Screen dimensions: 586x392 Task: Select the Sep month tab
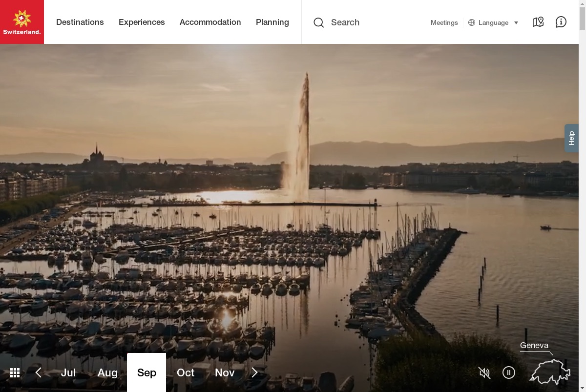click(x=146, y=373)
